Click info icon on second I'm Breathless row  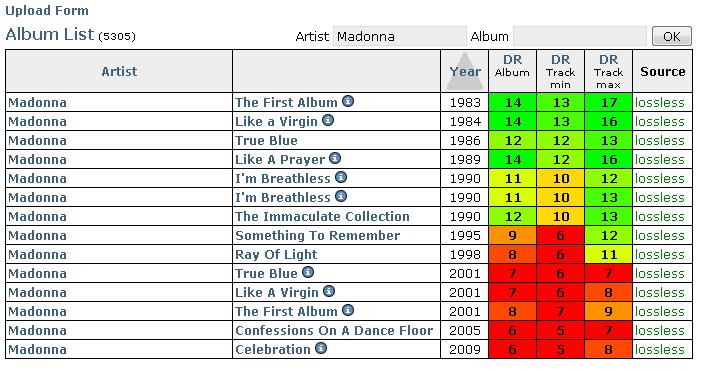[x=341, y=196]
